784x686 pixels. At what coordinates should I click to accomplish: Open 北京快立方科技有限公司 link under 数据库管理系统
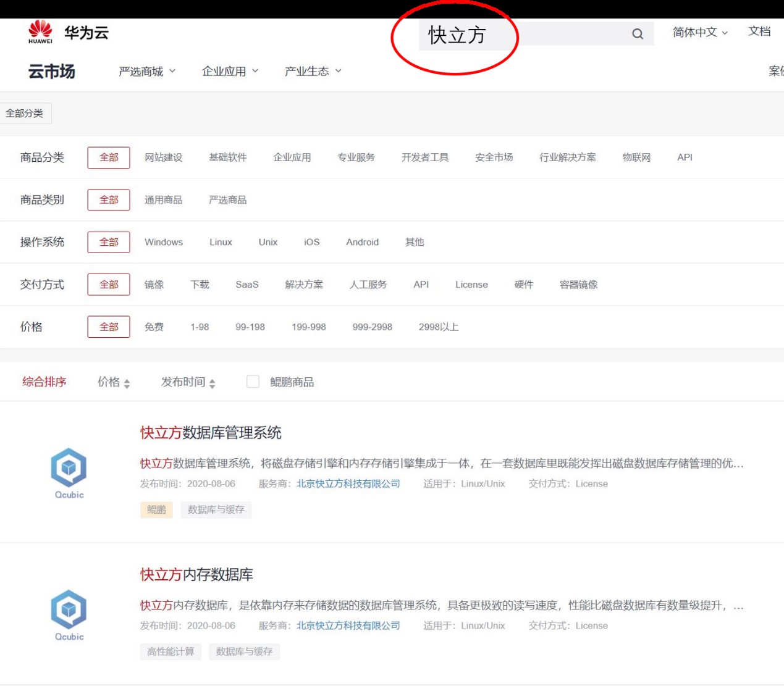pyautogui.click(x=348, y=484)
